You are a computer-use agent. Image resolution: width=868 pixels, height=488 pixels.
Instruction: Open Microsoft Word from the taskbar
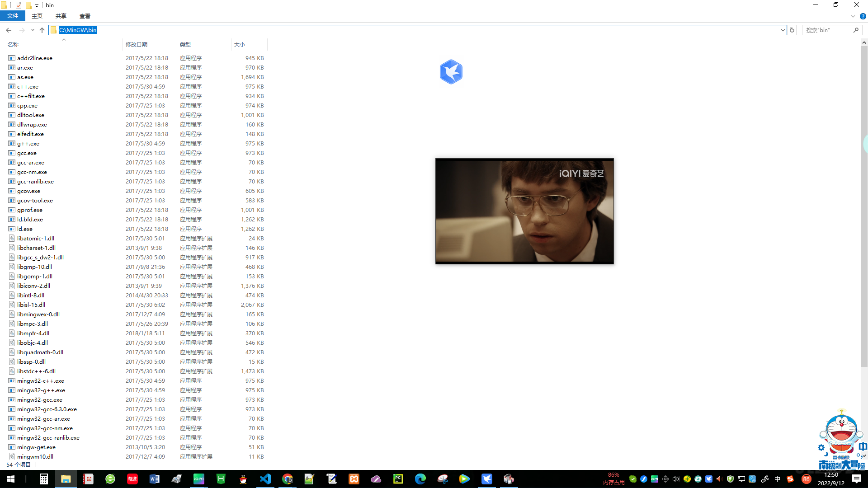tap(155, 479)
